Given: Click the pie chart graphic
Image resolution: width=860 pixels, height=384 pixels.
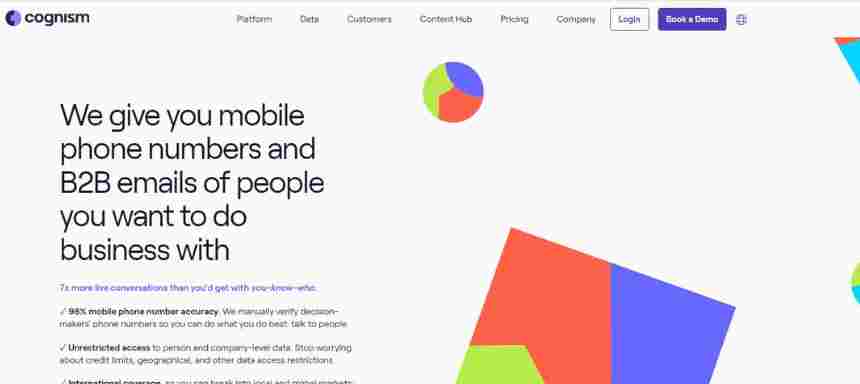Looking at the screenshot, I should (453, 92).
